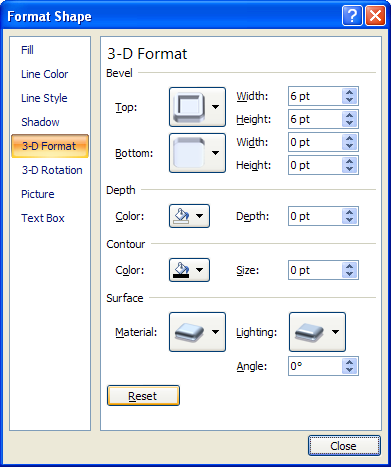The height and width of the screenshot is (467, 391).
Task: Expand the Lighting preset dropdown
Action: (x=317, y=332)
